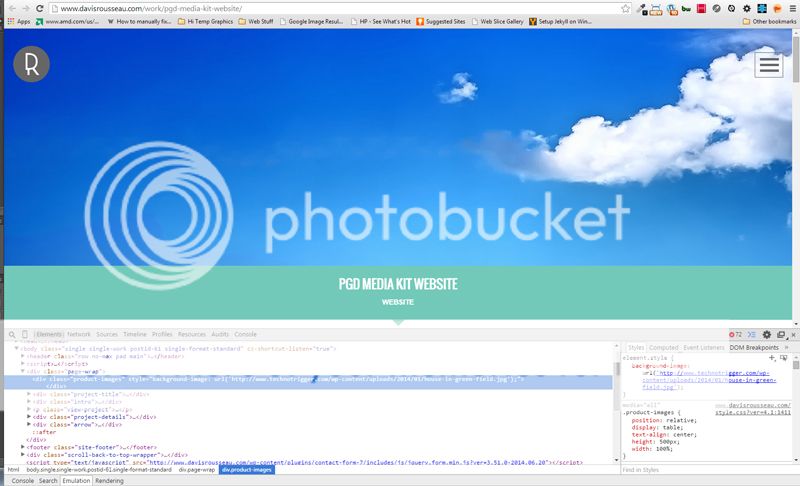Reload the page with the refresh icon
This screenshot has width=800, height=486.
click(39, 8)
